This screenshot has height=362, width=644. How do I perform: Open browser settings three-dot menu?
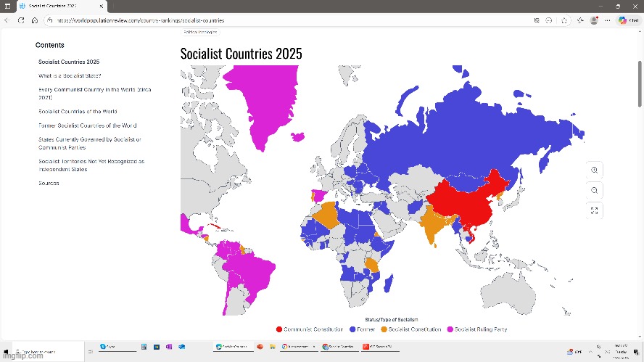(608, 20)
